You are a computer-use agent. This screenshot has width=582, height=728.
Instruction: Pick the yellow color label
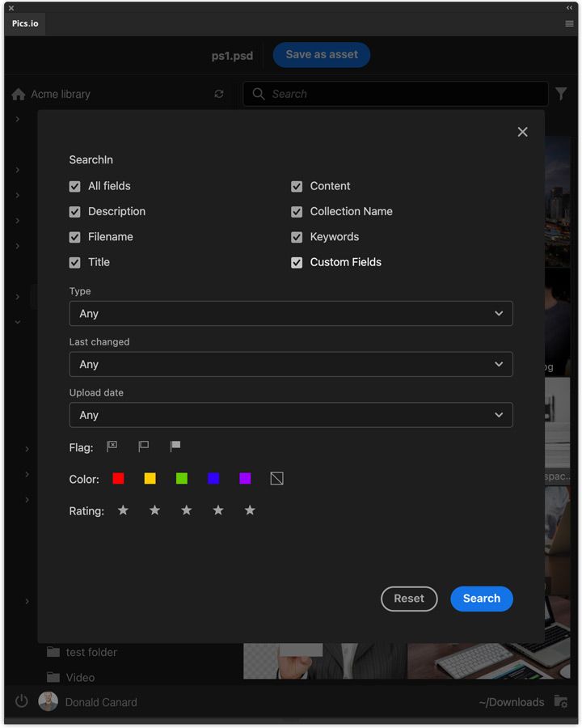150,478
